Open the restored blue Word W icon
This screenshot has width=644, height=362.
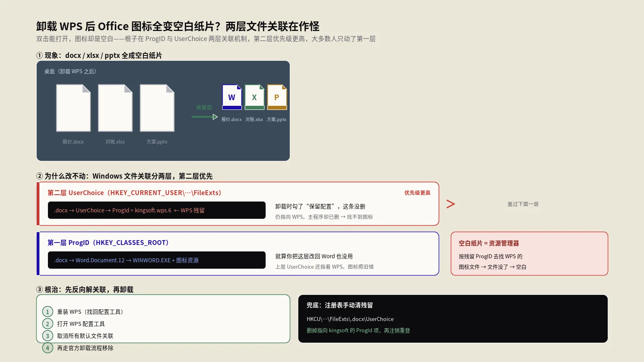232,97
